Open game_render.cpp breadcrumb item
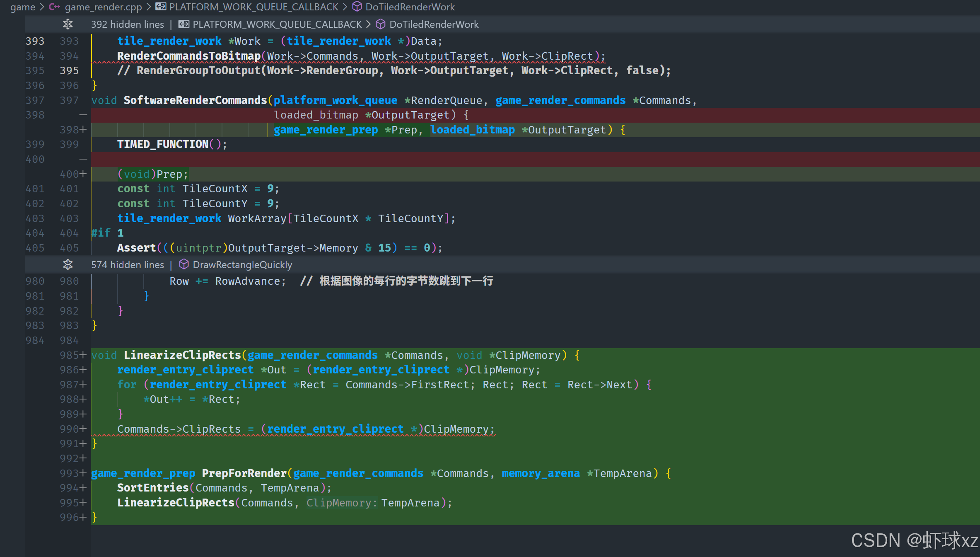 [103, 7]
